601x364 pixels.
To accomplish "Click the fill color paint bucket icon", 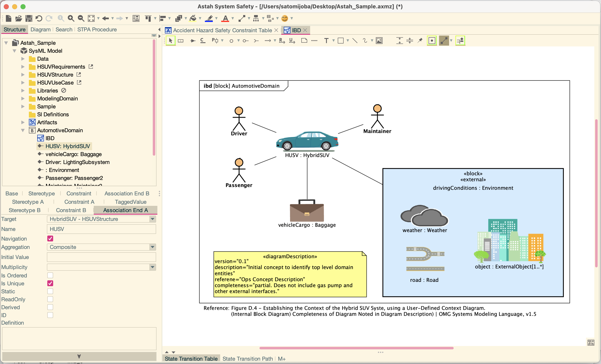I will pyautogui.click(x=193, y=18).
